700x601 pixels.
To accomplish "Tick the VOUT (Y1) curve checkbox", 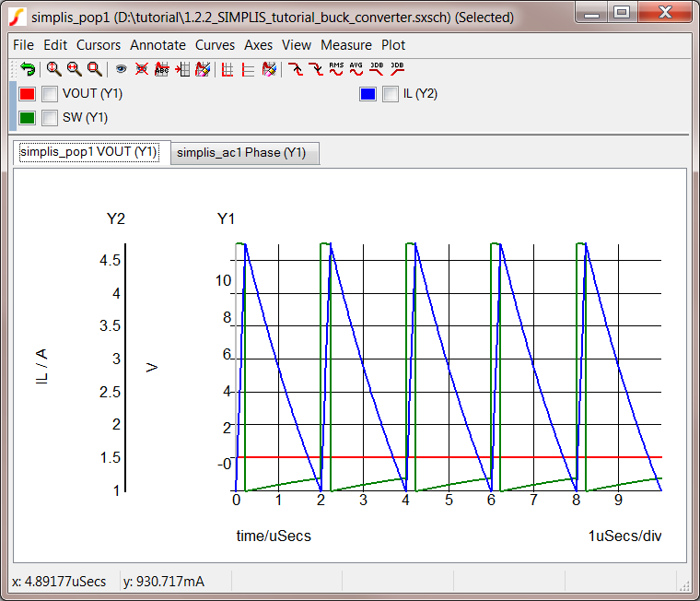I will tap(50, 94).
